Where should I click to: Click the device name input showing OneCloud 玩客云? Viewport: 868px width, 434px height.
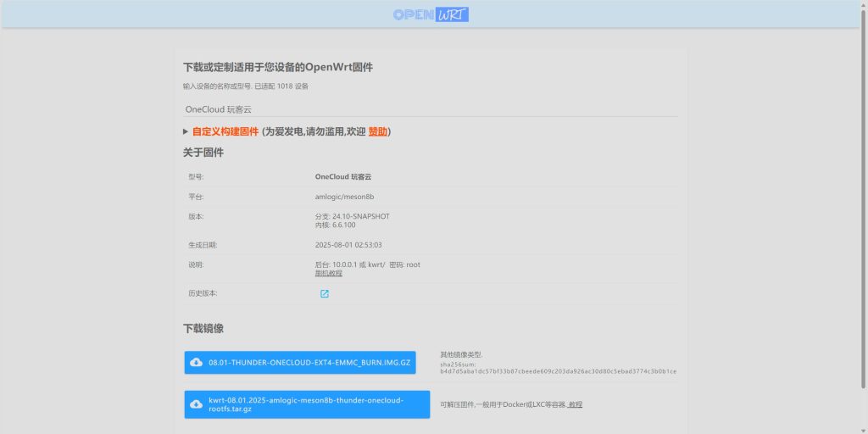tap(431, 109)
